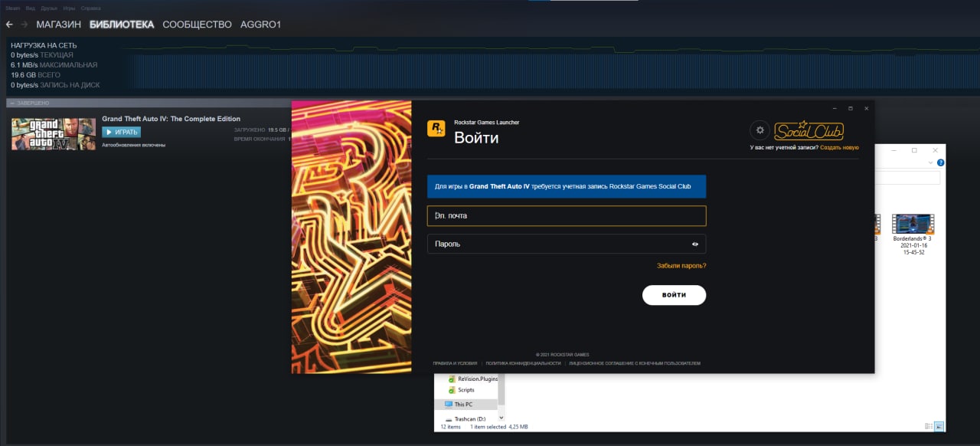Open the Вид menu in Steam
Viewport: 980px width, 446px height.
click(x=30, y=7)
